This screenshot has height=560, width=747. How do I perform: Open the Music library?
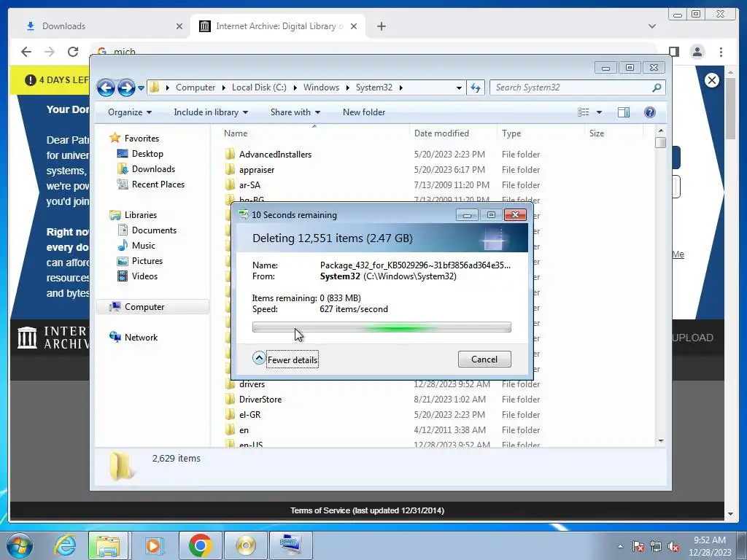point(143,246)
